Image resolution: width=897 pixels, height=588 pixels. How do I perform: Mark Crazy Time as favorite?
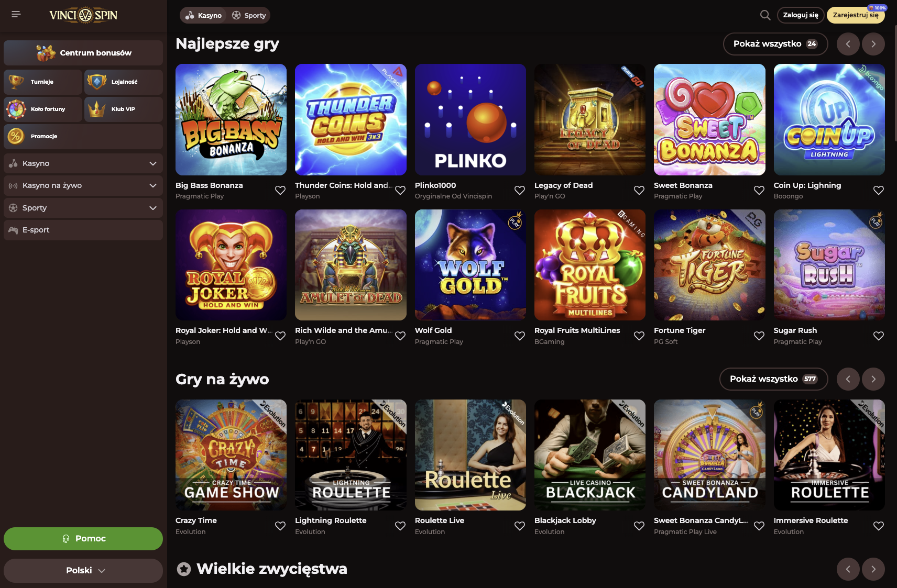tap(280, 526)
